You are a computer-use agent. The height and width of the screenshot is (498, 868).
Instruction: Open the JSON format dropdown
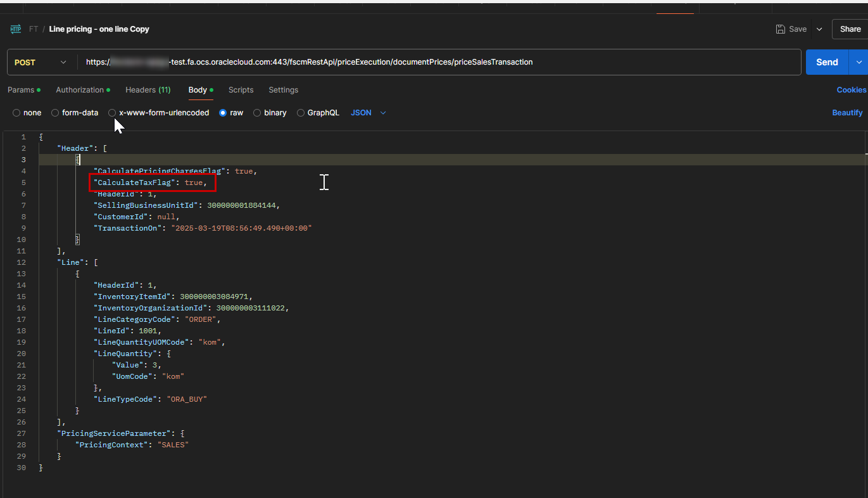coord(368,113)
